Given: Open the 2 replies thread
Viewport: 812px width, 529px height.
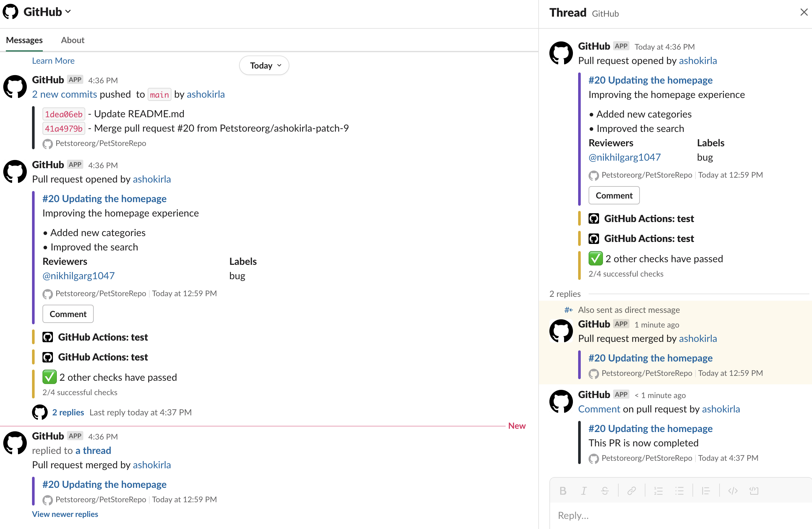Looking at the screenshot, I should (68, 412).
